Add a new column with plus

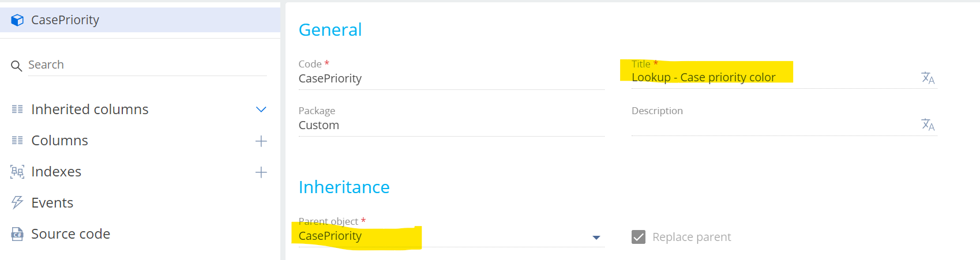261,141
